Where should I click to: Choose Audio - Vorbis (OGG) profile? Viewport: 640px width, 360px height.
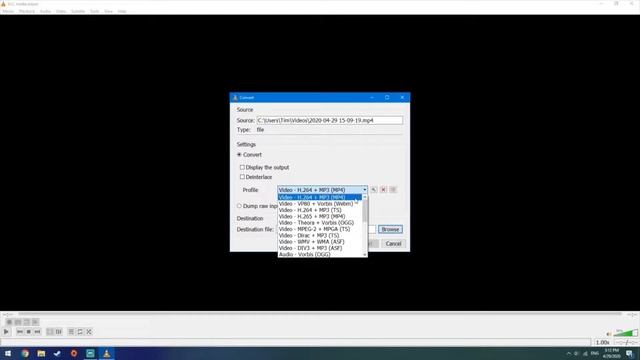(320, 254)
